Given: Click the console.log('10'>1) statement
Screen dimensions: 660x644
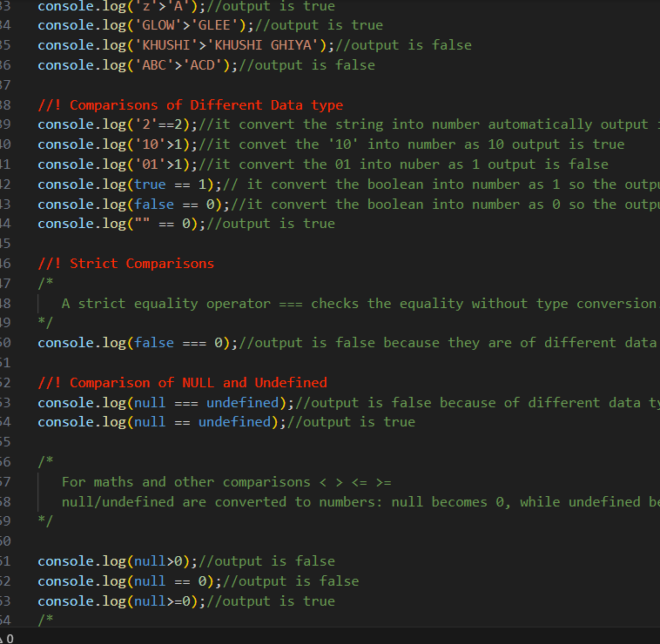Looking at the screenshot, I should point(118,144).
